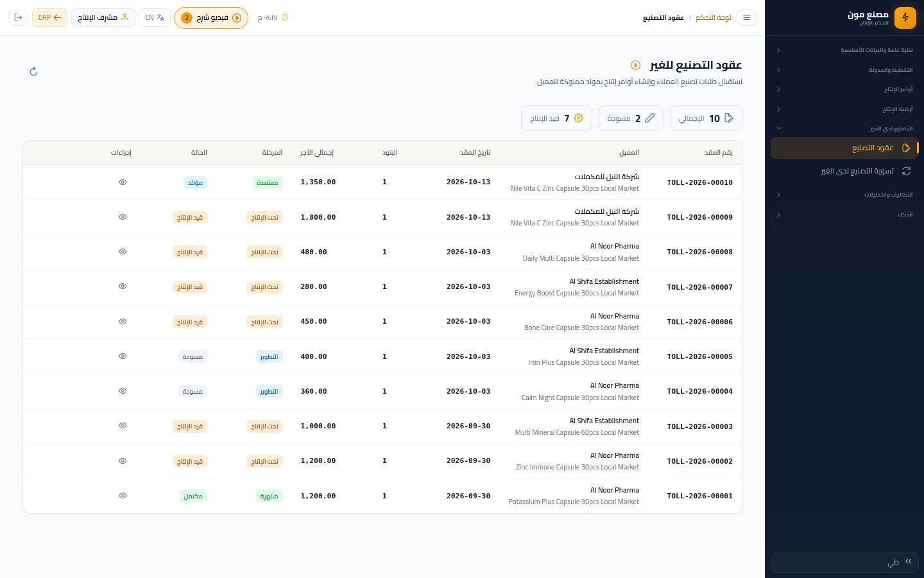Screen dimensions: 924x578
Task: Click the gear icon in قيد الإنتاج card
Action: (579, 118)
